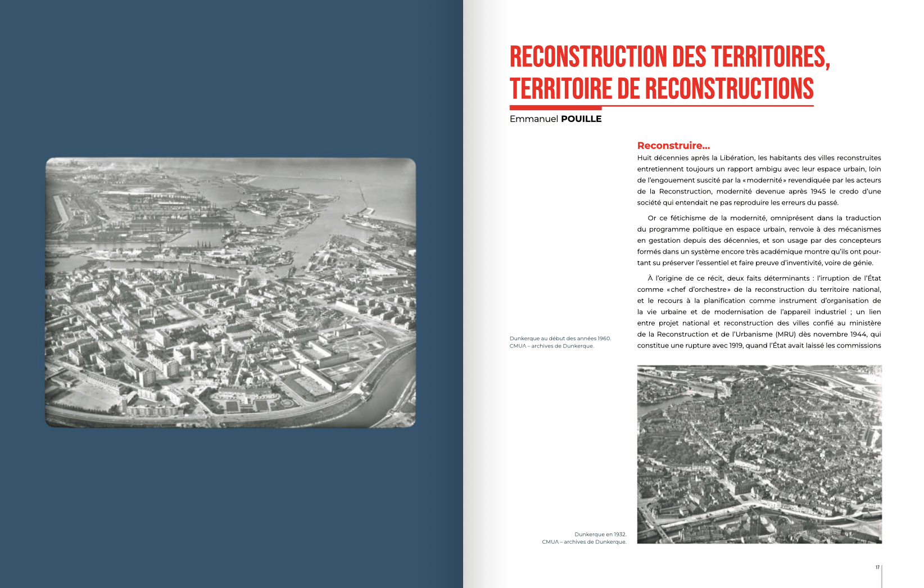Click the paragraph beginning 'Or ce fétichisme'

759,241
